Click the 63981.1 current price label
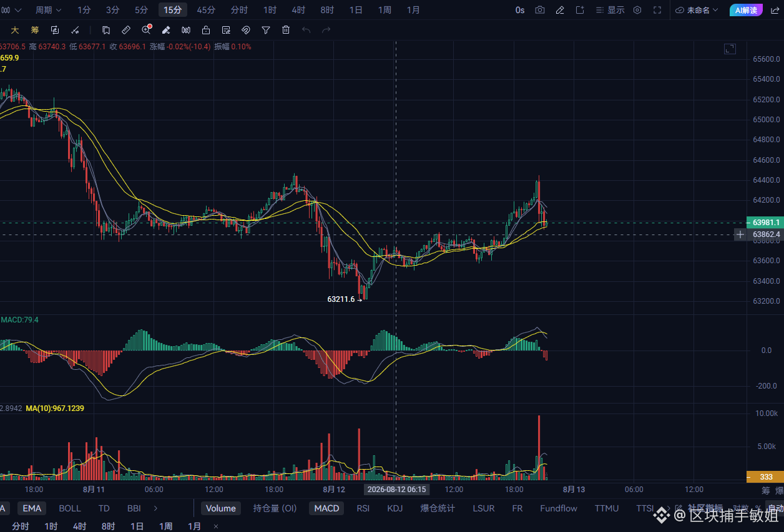This screenshot has height=532, width=784. click(x=765, y=222)
